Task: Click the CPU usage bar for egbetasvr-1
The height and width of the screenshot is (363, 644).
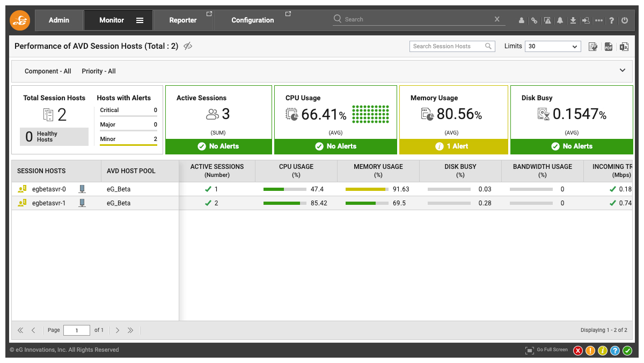Action: click(x=285, y=203)
